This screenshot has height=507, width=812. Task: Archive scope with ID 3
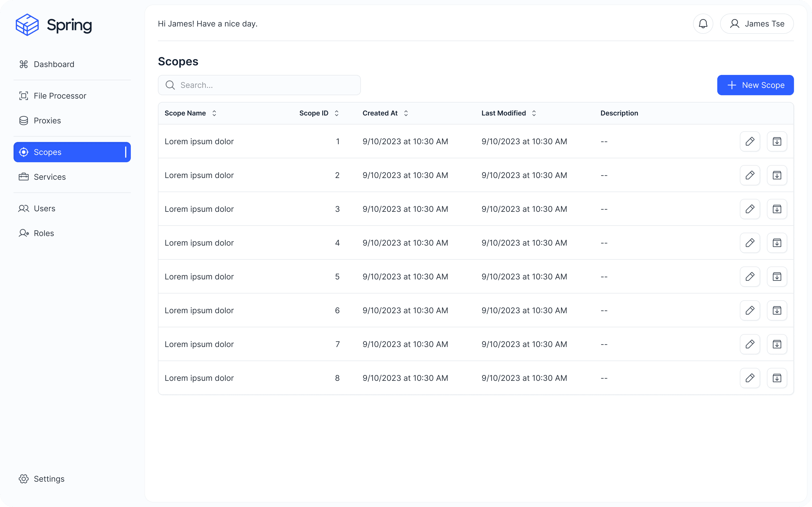click(x=777, y=209)
